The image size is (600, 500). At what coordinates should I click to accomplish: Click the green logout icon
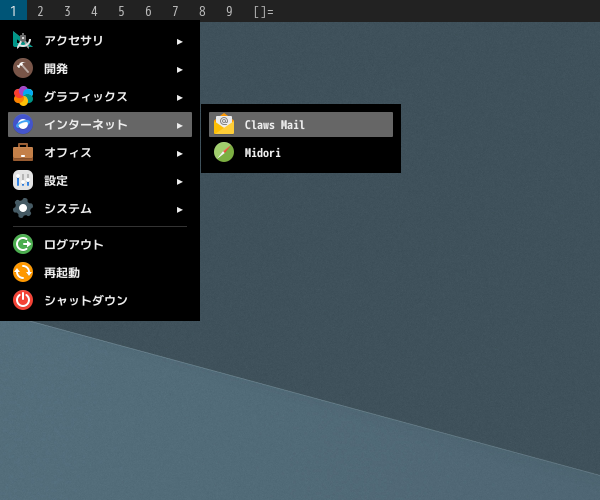23,244
